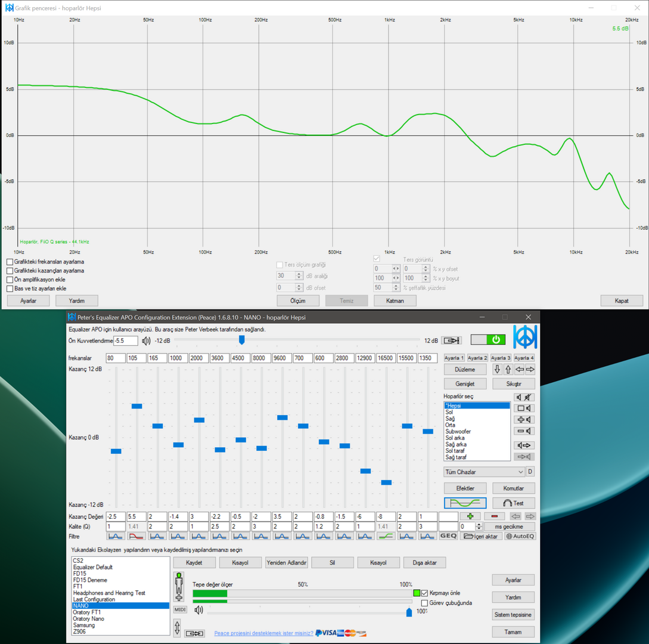Screen dimensions: 649x644
Task: Click the up-down arrow icon below the configuration list
Action: pos(177,627)
